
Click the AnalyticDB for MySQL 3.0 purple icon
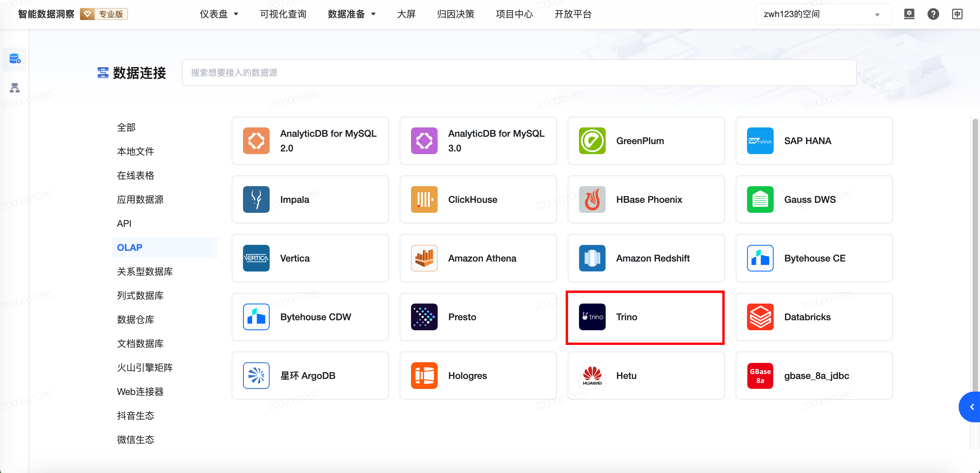pyautogui.click(x=424, y=141)
